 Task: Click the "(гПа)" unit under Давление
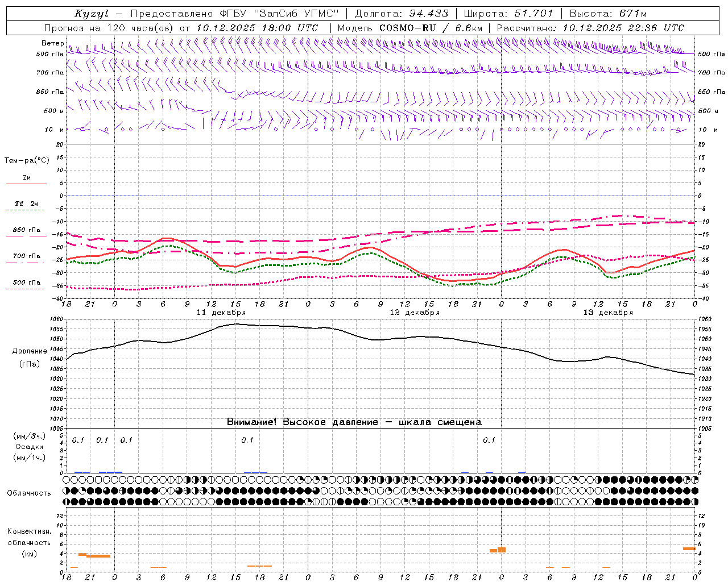30,364
